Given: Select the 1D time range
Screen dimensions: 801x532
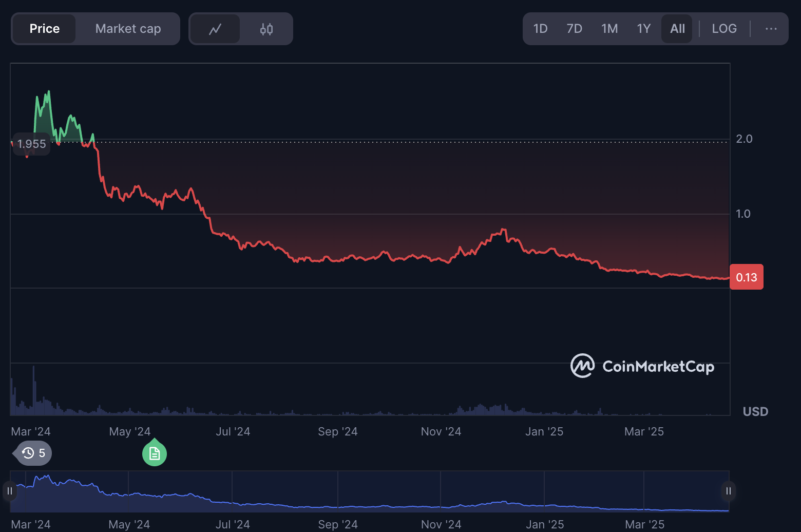Looking at the screenshot, I should 540,29.
